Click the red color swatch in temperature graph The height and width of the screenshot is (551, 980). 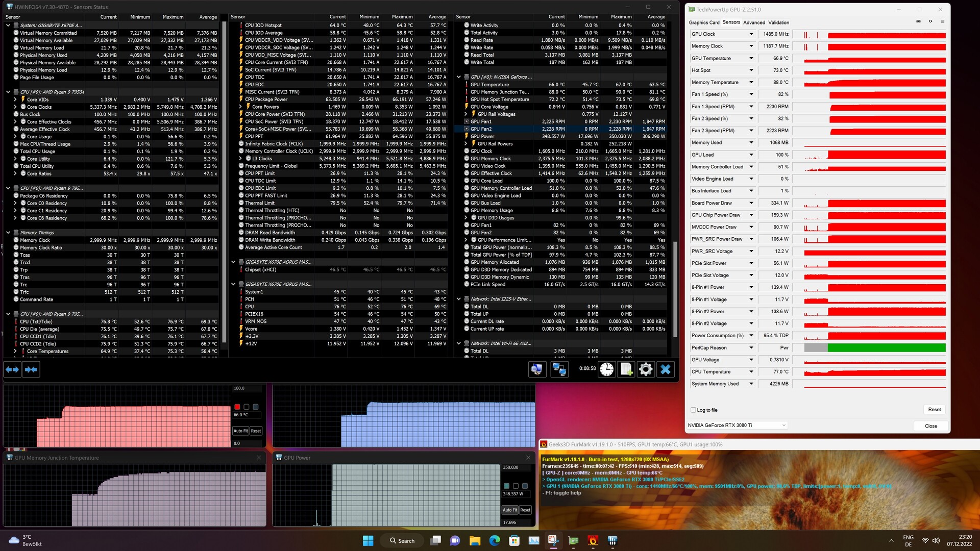tap(237, 407)
